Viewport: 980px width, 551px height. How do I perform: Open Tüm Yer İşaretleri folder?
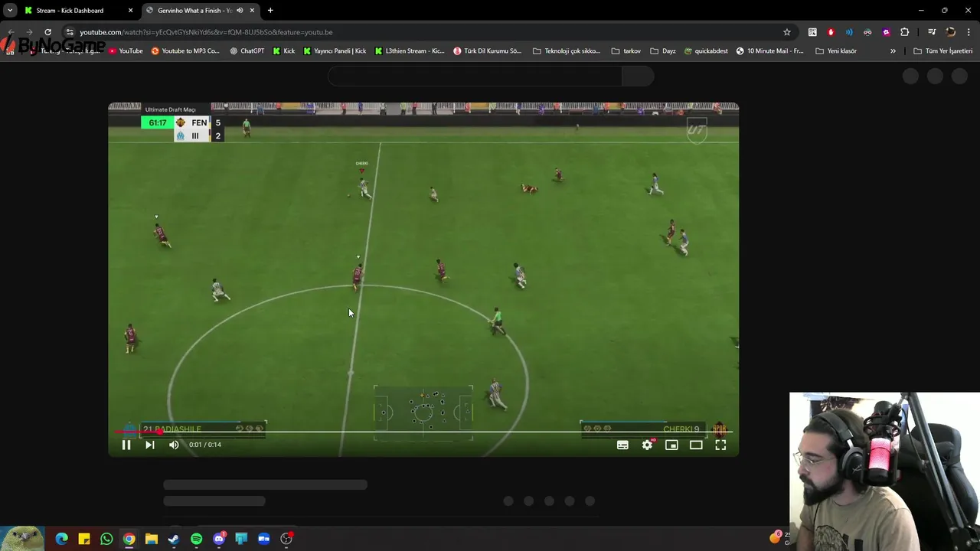[x=942, y=51]
